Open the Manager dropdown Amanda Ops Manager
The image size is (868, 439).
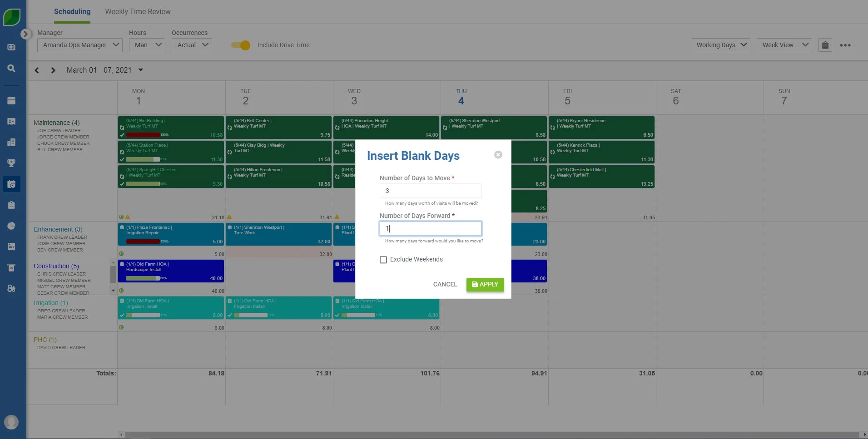point(79,45)
